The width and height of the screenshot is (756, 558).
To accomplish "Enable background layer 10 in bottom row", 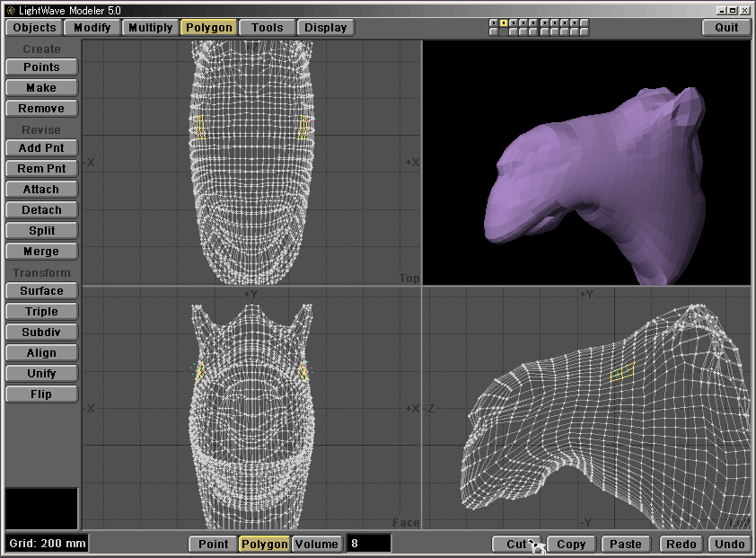I will pyautogui.click(x=583, y=32).
